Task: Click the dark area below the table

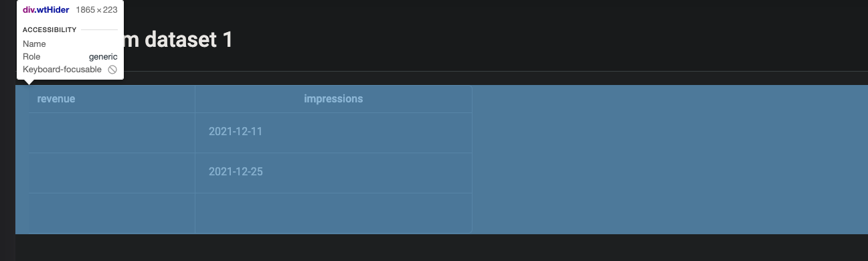Action: 442,248
